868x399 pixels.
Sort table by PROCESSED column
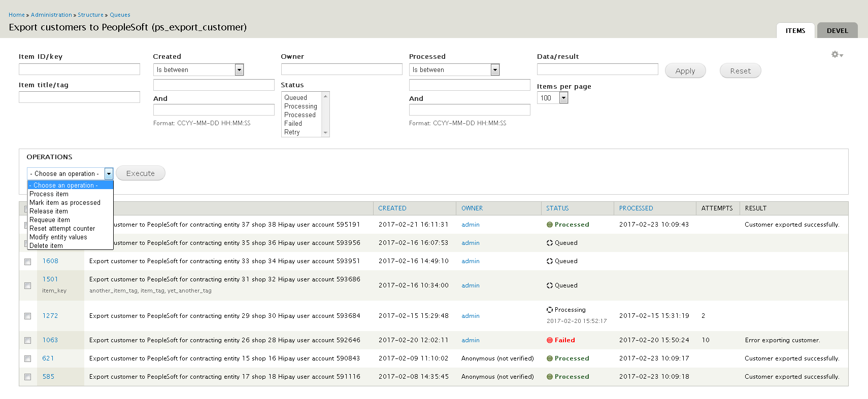pyautogui.click(x=636, y=208)
